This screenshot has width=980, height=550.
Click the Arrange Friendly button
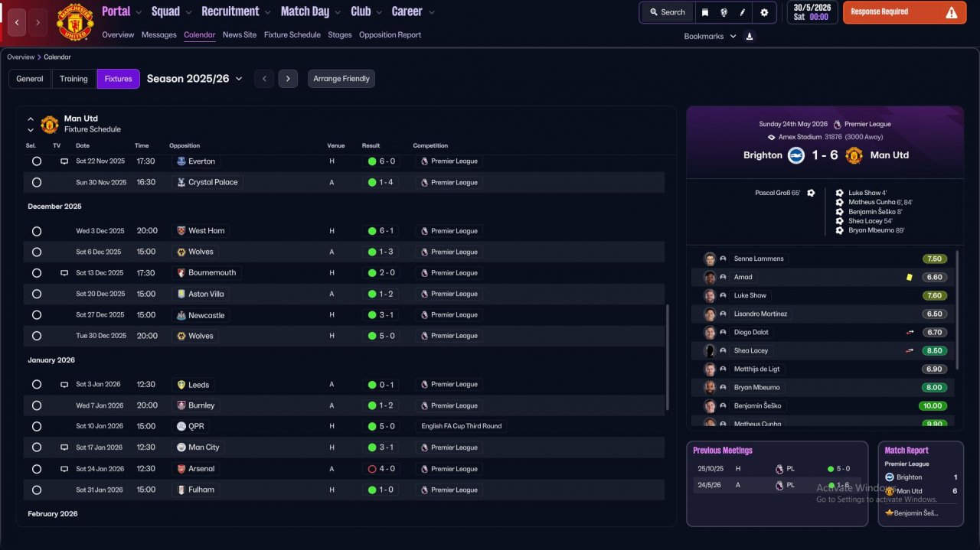pos(341,79)
